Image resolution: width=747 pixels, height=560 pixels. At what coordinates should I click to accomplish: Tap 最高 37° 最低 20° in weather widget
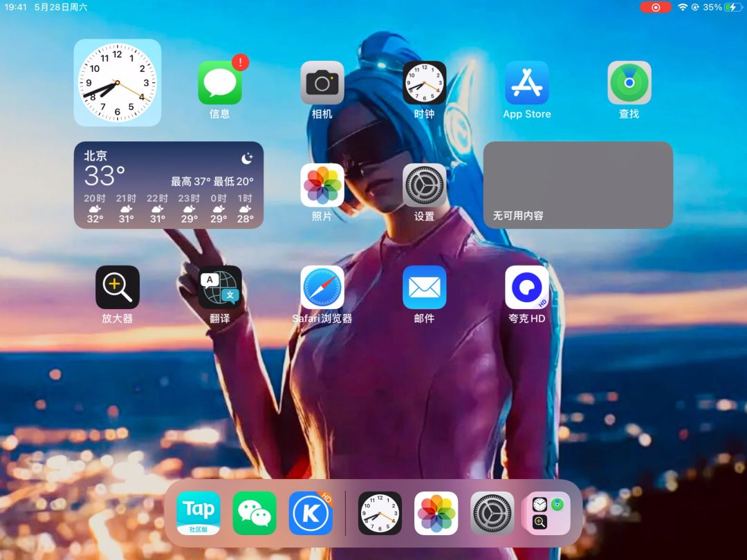(x=212, y=181)
